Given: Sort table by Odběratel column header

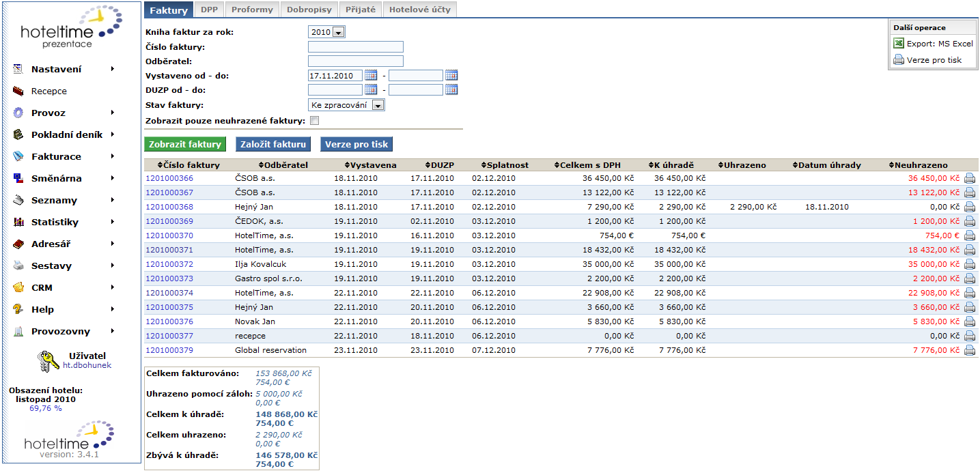Looking at the screenshot, I should point(283,165).
